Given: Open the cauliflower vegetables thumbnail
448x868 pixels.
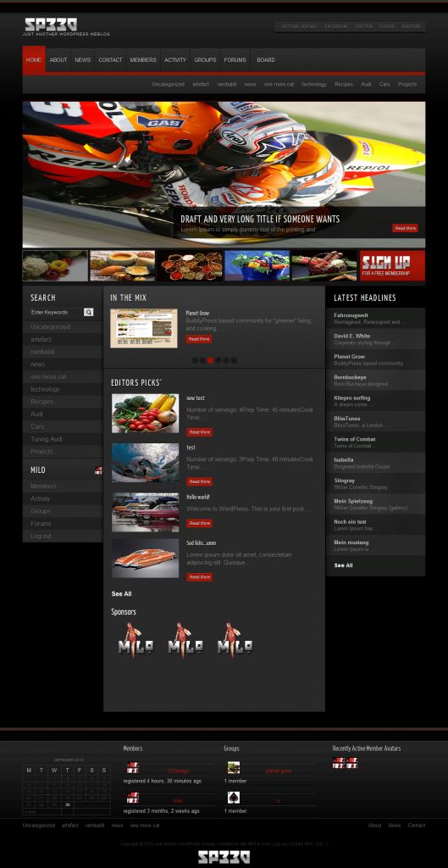Looking at the screenshot, I should (55, 265).
